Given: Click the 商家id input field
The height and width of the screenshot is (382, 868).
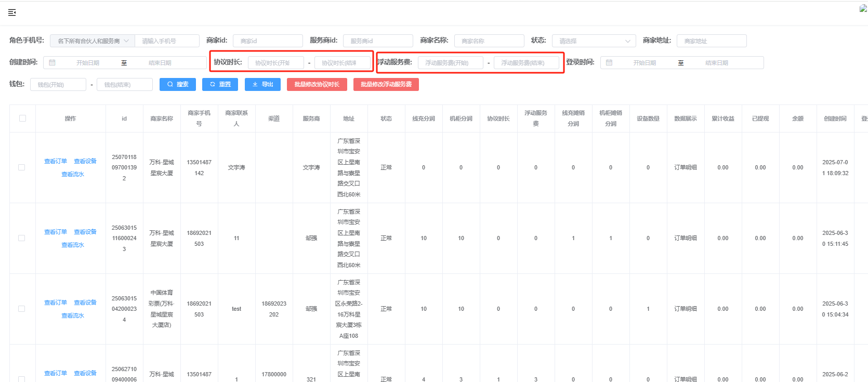Looking at the screenshot, I should point(268,41).
